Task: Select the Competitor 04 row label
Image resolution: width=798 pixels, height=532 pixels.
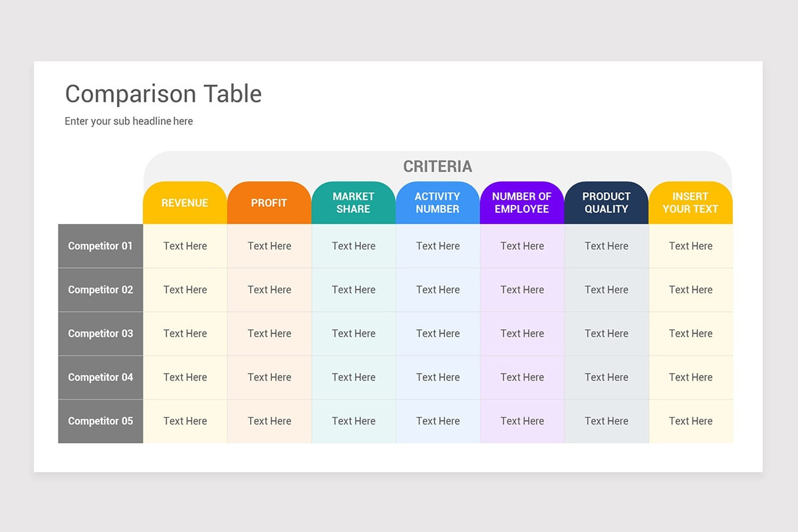Action: [100, 377]
